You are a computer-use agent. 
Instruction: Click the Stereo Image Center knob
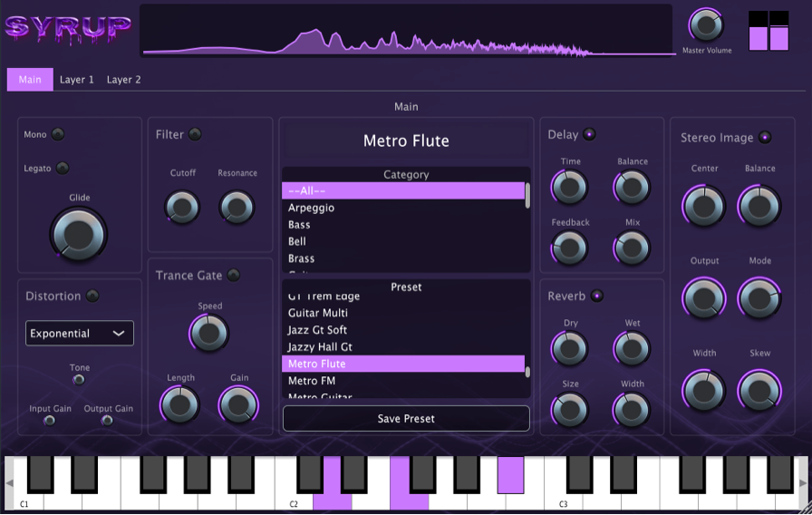pyautogui.click(x=704, y=206)
